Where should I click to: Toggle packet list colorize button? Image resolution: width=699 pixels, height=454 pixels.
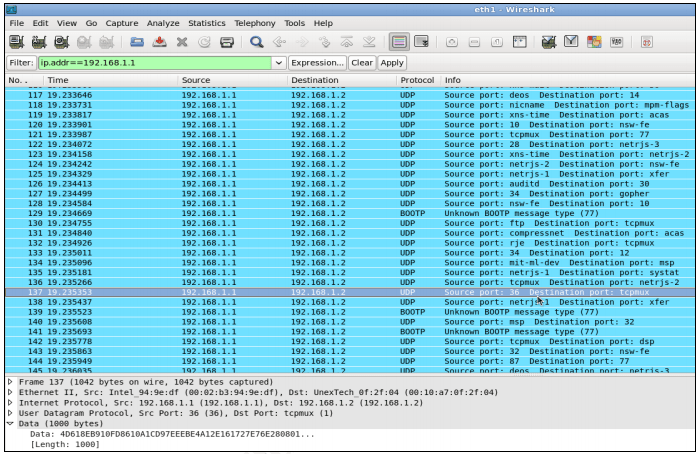tap(398, 42)
